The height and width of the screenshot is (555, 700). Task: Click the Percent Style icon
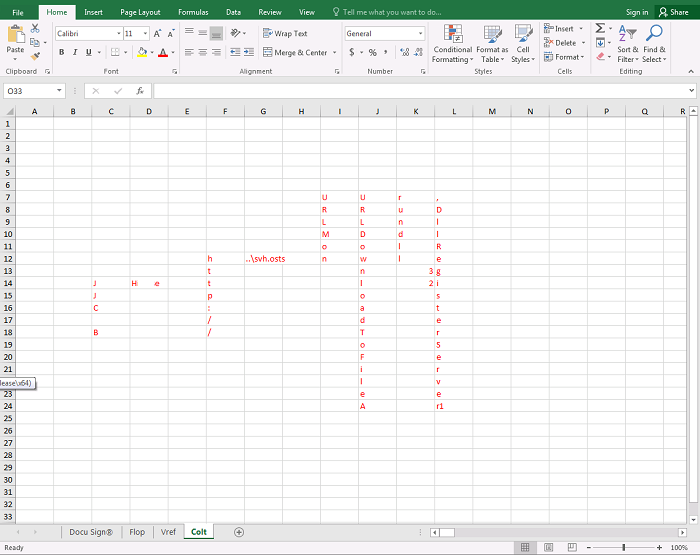pos(372,53)
